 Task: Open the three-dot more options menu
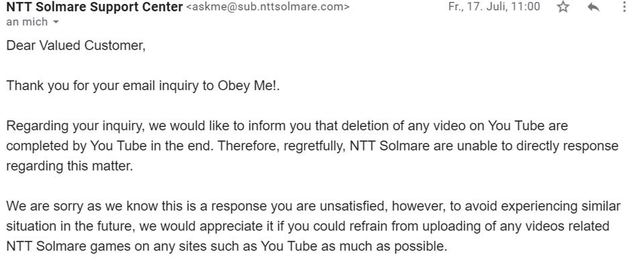[x=624, y=7]
